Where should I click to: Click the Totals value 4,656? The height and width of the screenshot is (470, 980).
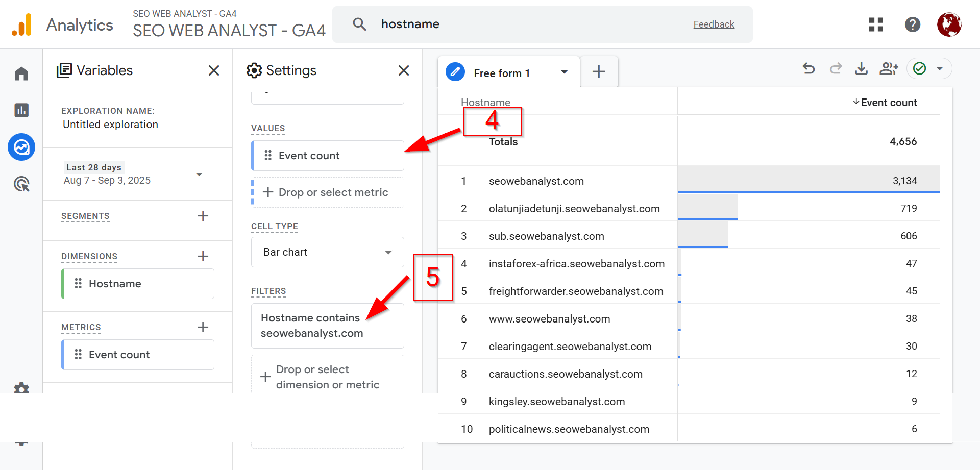(903, 141)
